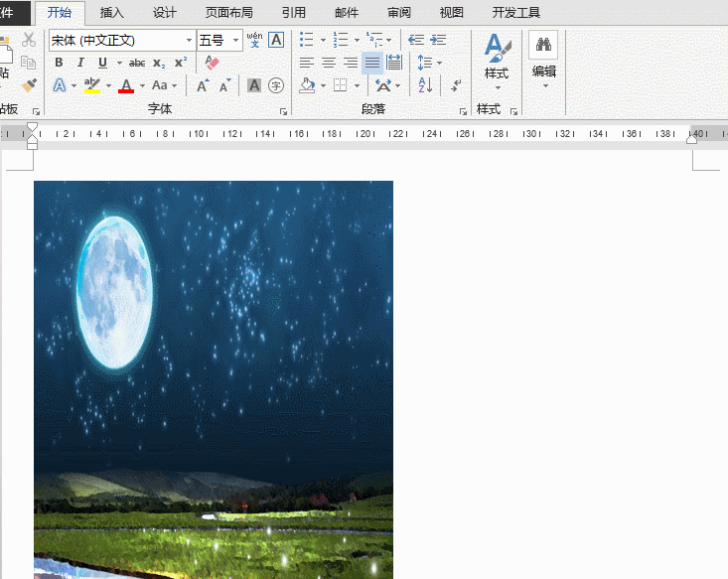Image resolution: width=728 pixels, height=579 pixels.
Task: Click the Format Painter brush icon
Action: [x=29, y=85]
